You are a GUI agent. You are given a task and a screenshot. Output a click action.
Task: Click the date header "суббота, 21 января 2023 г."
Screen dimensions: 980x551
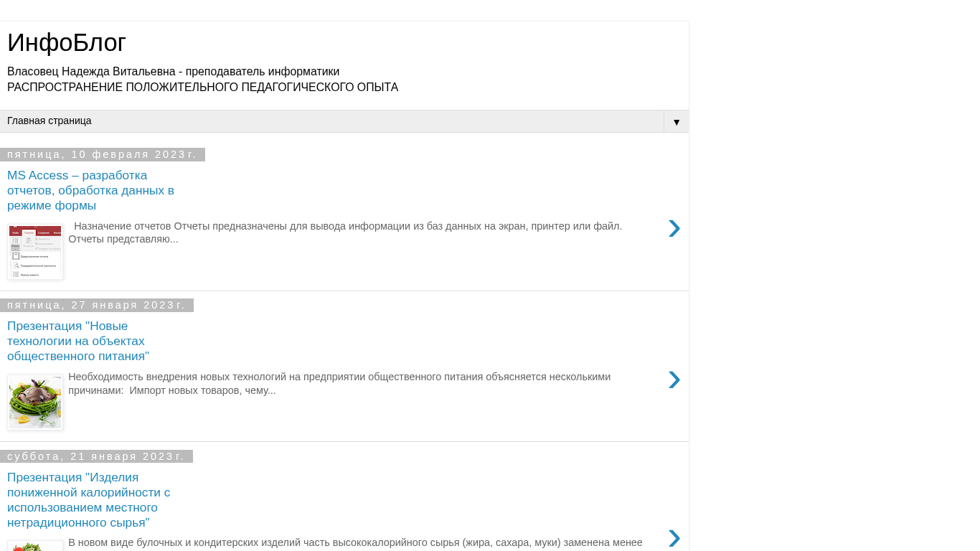[96, 456]
